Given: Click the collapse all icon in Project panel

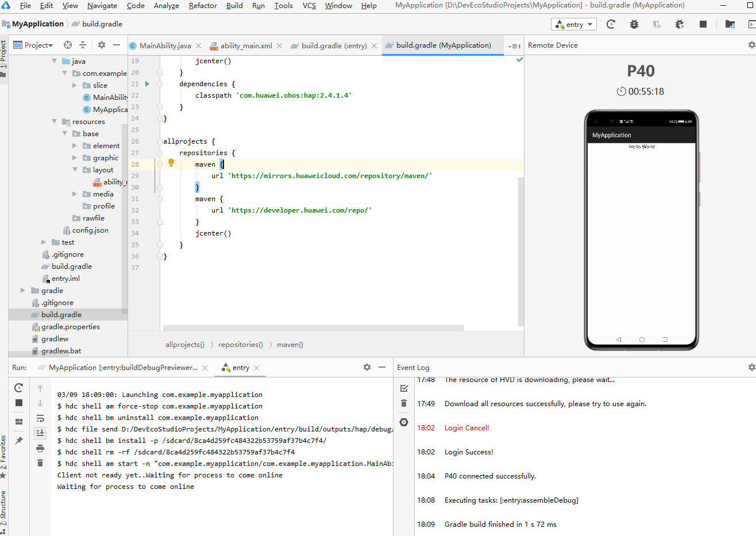Looking at the screenshot, I should point(83,45).
